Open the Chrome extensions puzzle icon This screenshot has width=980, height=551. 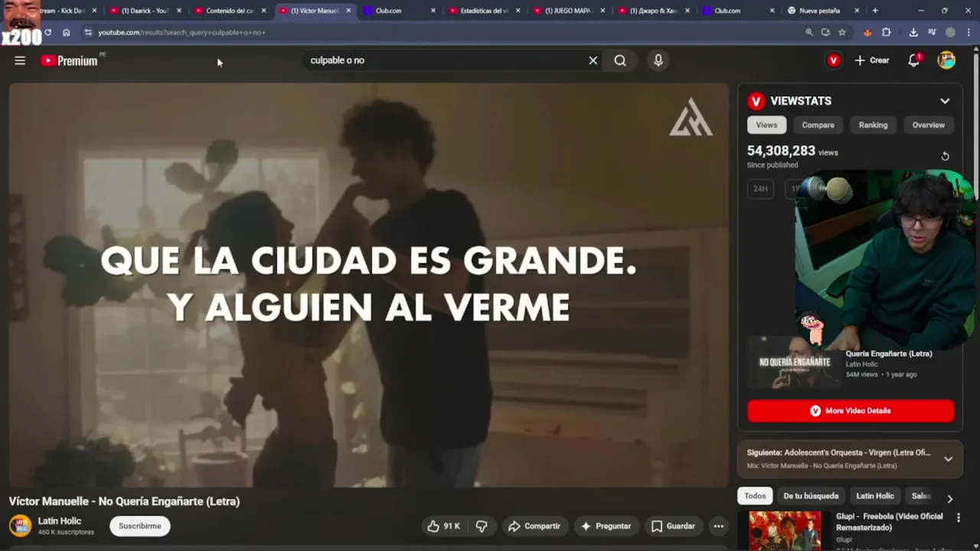coord(887,32)
